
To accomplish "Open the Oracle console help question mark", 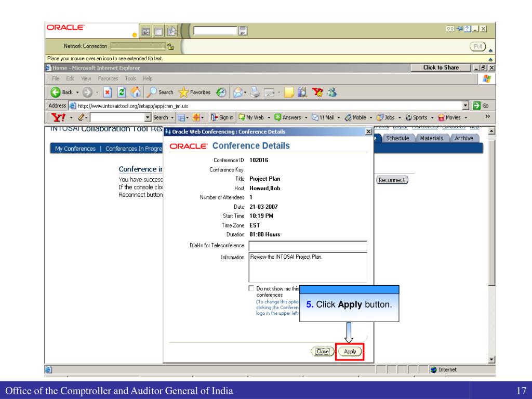I will click(467, 29).
